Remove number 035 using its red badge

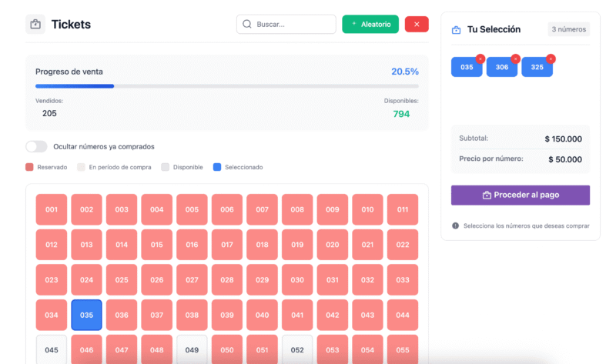(x=480, y=58)
